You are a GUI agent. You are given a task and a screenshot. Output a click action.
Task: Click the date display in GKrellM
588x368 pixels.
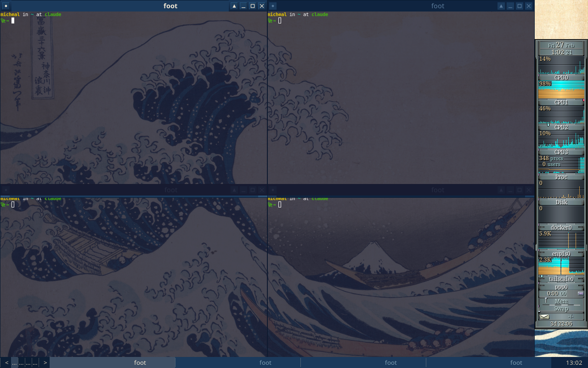click(x=561, y=46)
